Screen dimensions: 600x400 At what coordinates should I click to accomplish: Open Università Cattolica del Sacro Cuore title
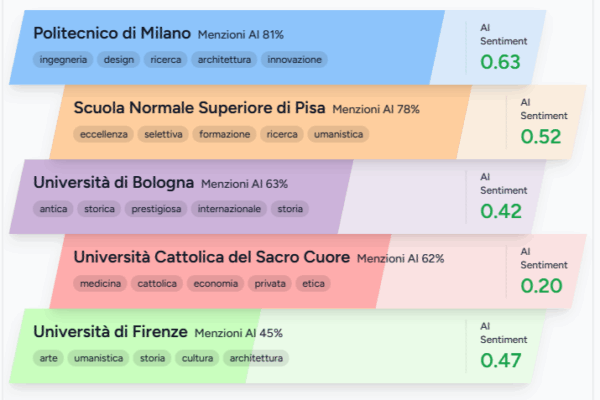(212, 257)
